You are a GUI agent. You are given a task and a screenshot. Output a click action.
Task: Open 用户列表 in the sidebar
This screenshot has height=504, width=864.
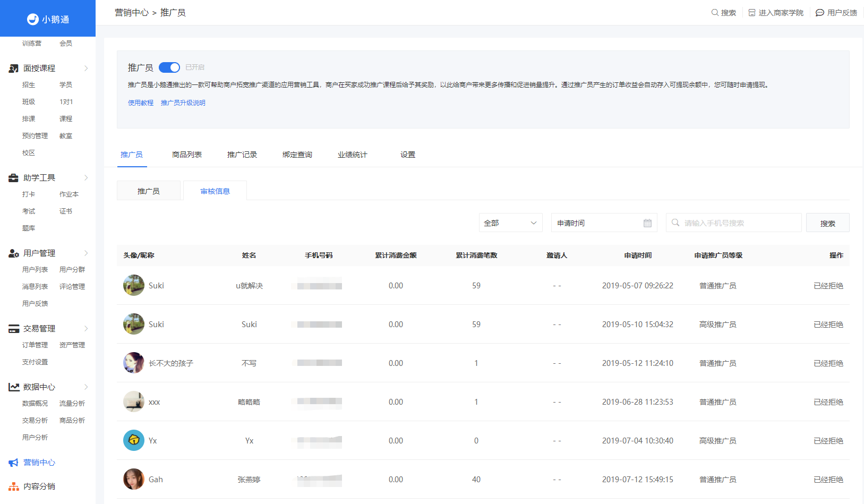point(35,270)
